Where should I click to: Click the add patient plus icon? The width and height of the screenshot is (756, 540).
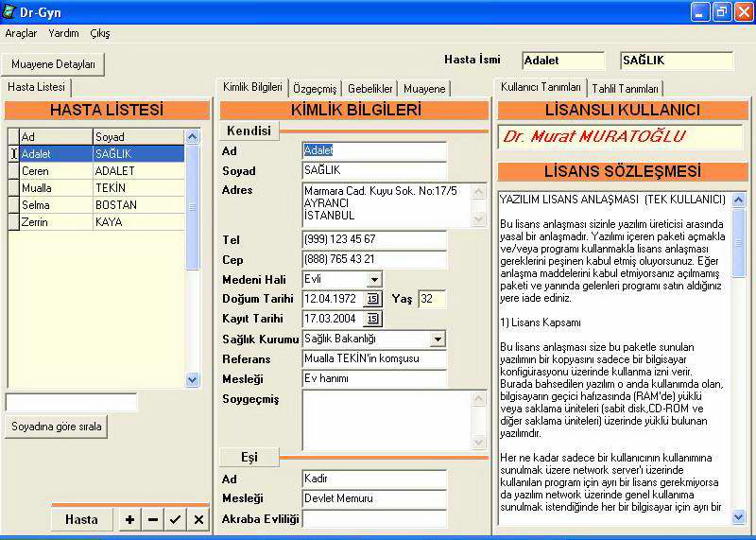[129, 519]
